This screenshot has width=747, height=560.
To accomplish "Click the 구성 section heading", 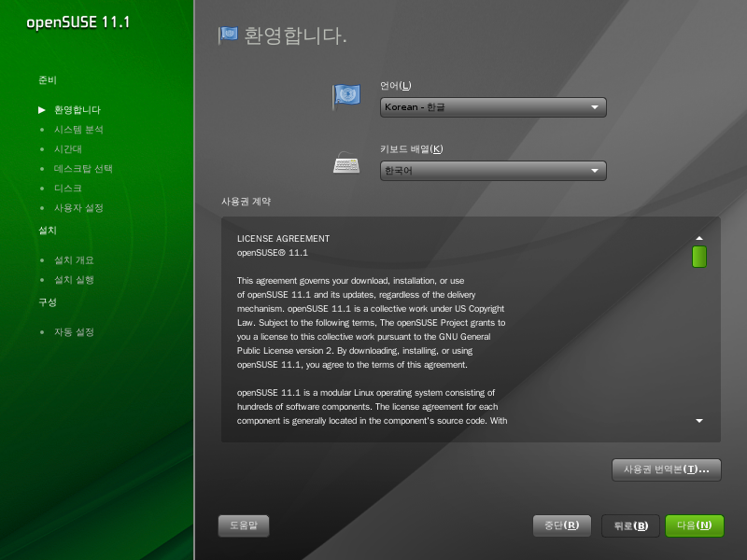I will [x=48, y=301].
